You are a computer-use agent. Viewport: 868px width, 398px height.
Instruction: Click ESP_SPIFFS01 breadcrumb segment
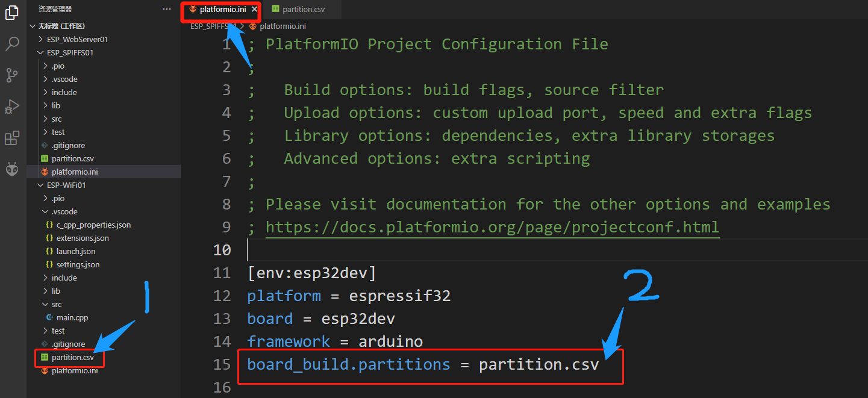pos(213,26)
